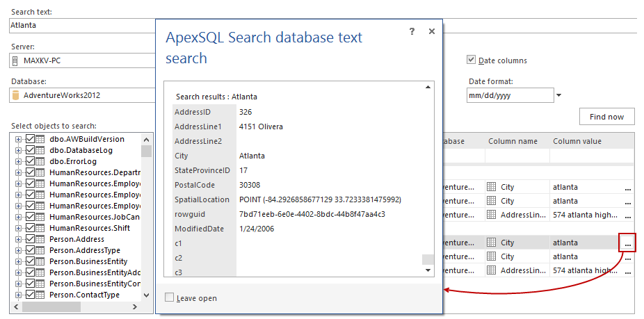644x319 pixels.
Task: Click the Column value header
Action: [577, 141]
